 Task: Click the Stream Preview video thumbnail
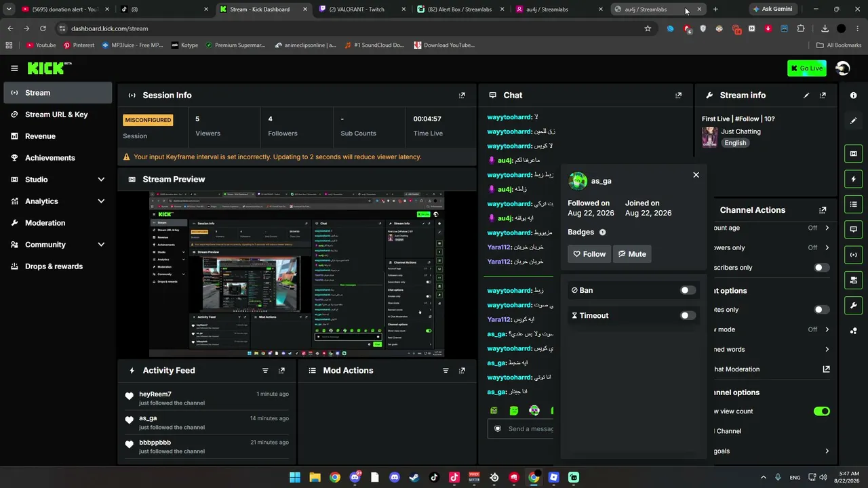click(297, 274)
